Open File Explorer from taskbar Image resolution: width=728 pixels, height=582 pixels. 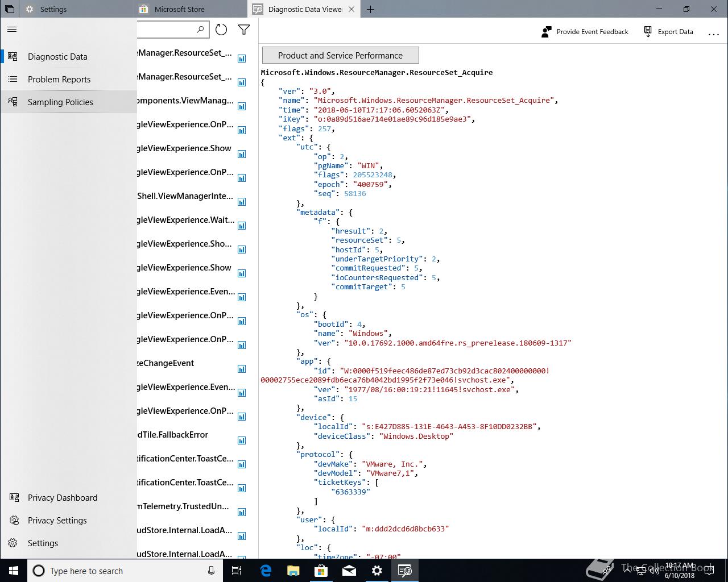pyautogui.click(x=293, y=571)
